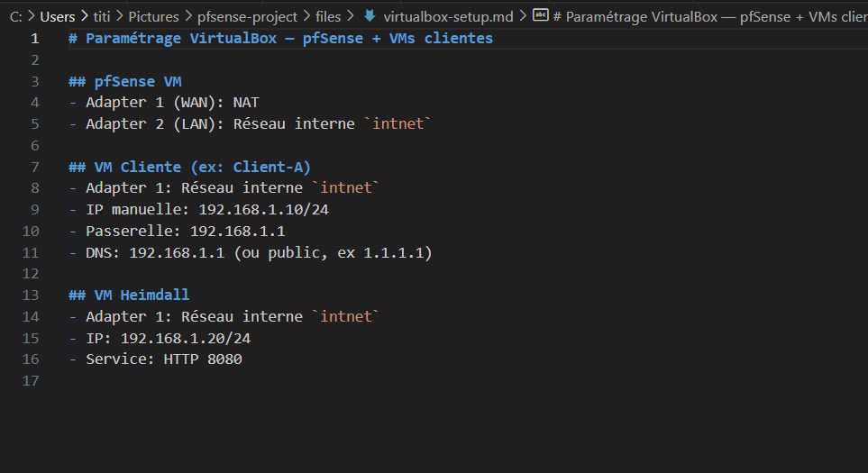This screenshot has width=868, height=473.
Task: Expand the files folder breadcrumb
Action: coord(328,16)
